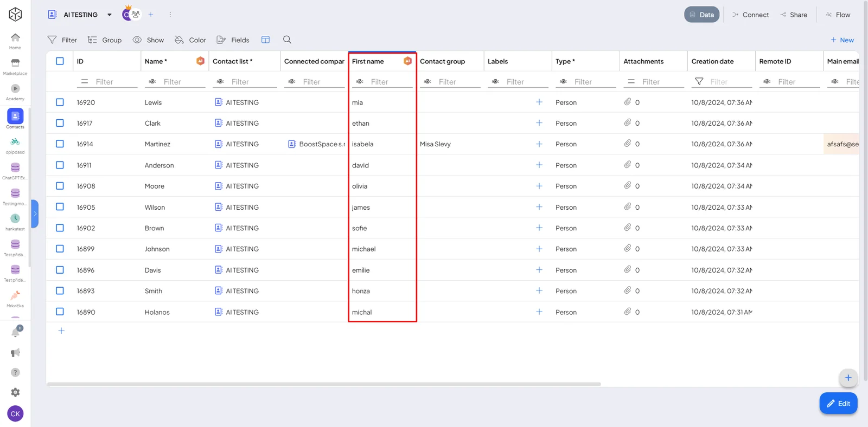
Task: Click the New record button
Action: (x=842, y=40)
